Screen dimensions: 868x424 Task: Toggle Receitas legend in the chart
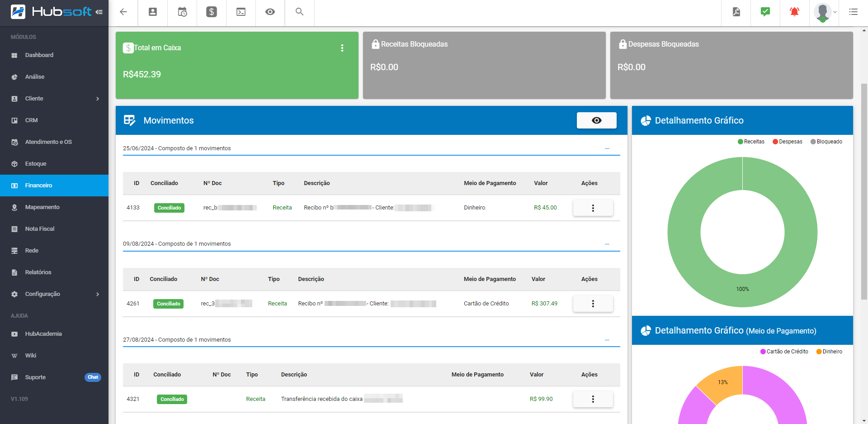[x=751, y=142]
